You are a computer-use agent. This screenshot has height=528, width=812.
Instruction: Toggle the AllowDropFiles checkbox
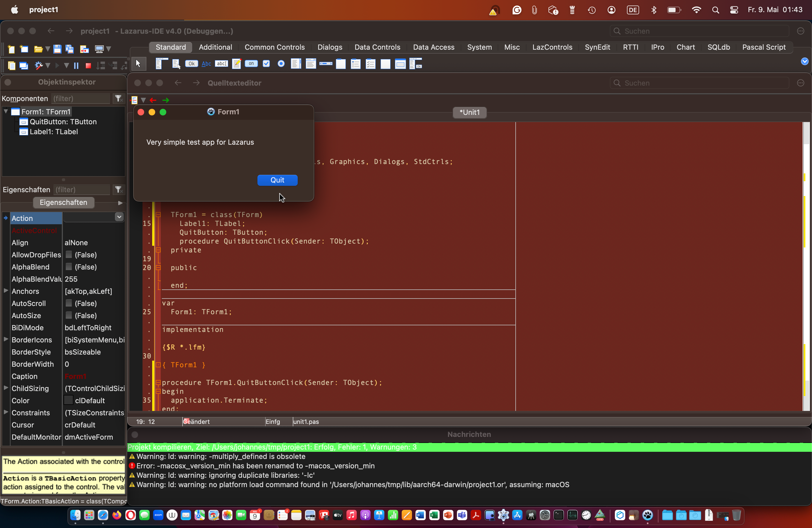(x=68, y=254)
